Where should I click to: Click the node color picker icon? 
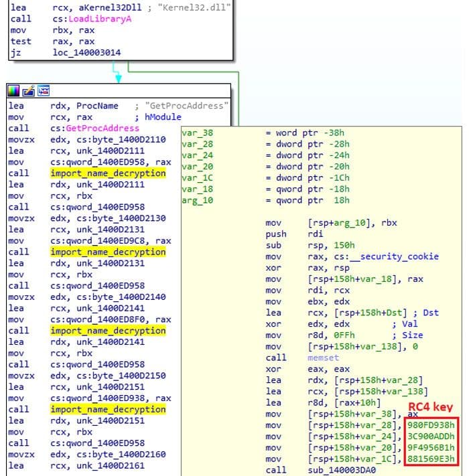pos(15,90)
